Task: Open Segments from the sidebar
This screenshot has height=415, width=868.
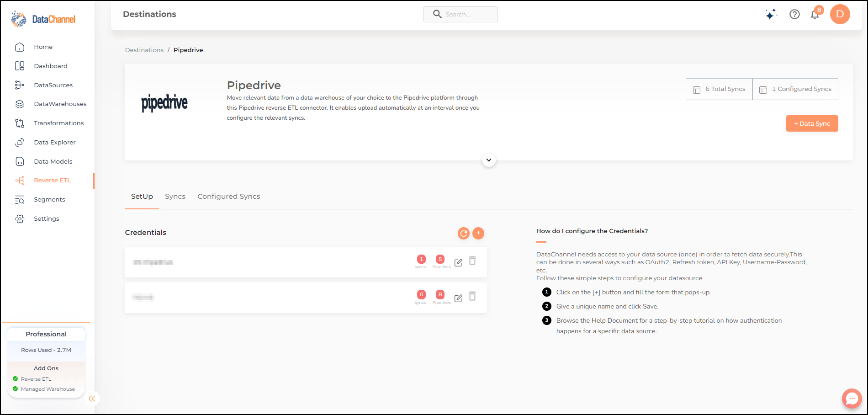Action: pos(49,199)
